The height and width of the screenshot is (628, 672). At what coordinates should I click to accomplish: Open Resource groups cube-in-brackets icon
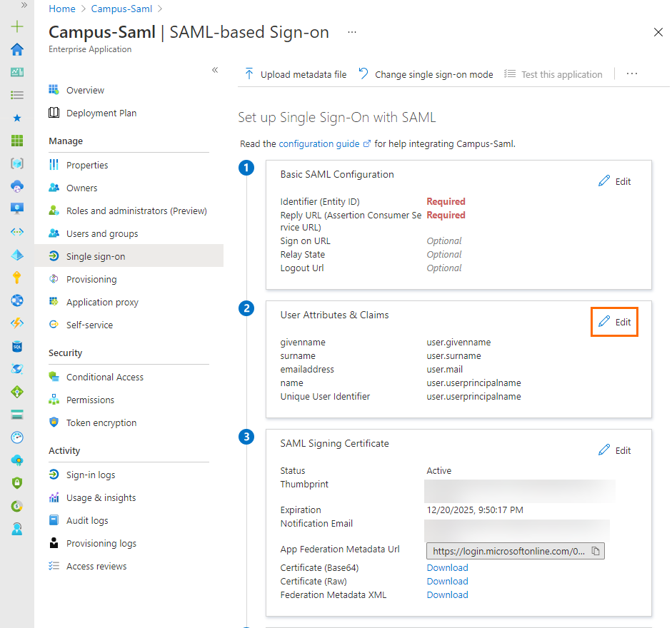[x=17, y=163]
